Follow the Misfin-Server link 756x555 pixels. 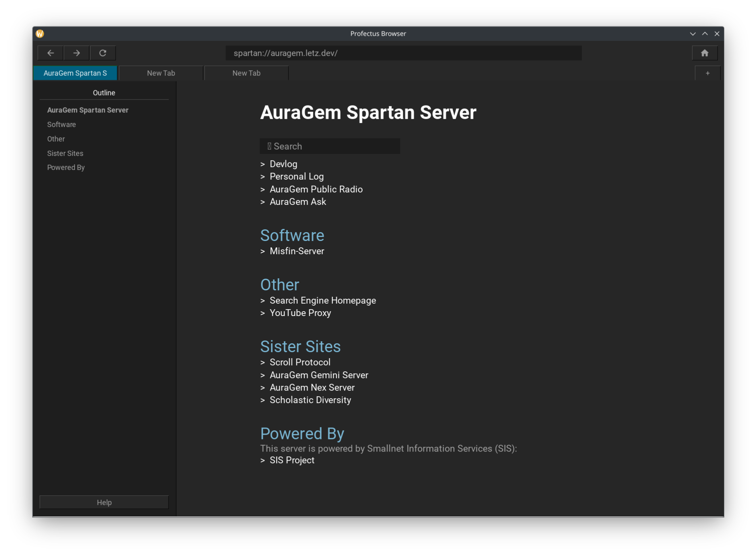[297, 251]
